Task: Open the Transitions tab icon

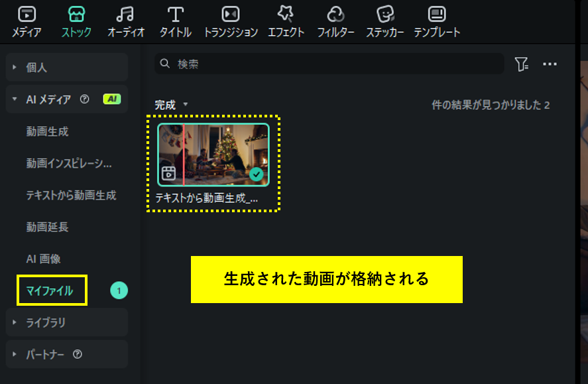Action: (231, 15)
